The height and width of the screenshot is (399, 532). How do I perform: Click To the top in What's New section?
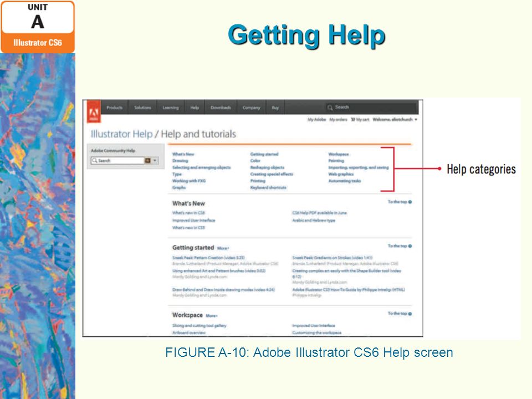pyautogui.click(x=400, y=202)
